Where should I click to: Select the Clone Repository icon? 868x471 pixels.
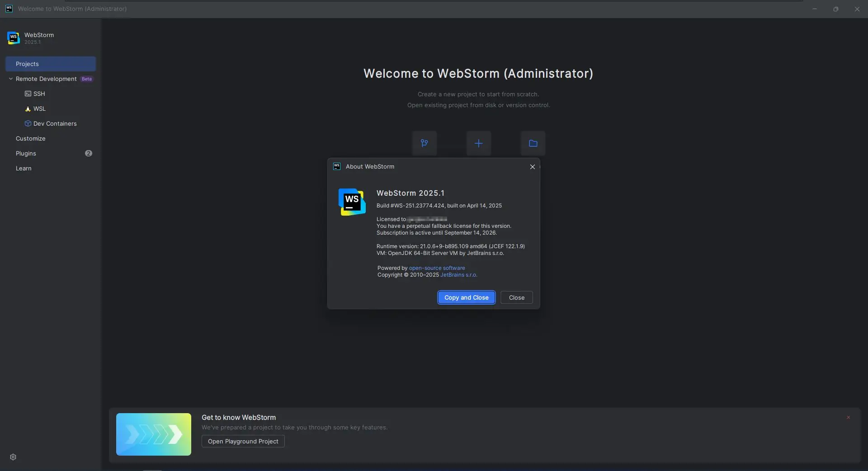(x=424, y=143)
